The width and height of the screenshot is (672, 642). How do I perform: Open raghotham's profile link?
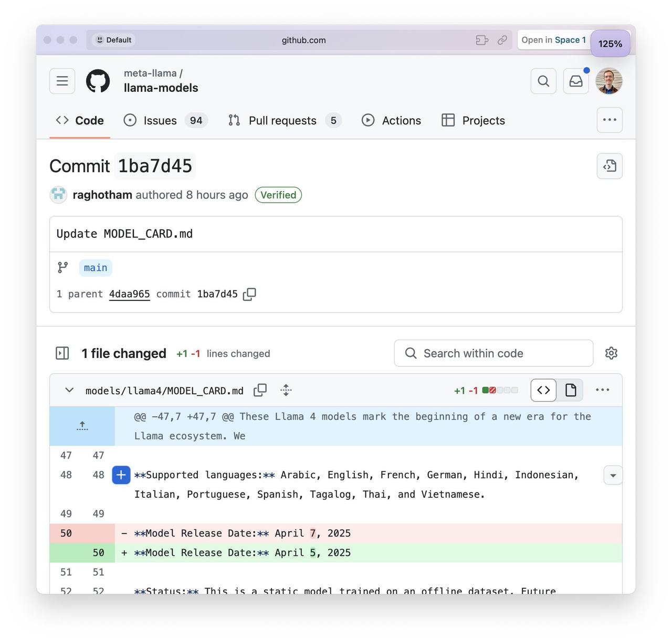click(x=102, y=195)
